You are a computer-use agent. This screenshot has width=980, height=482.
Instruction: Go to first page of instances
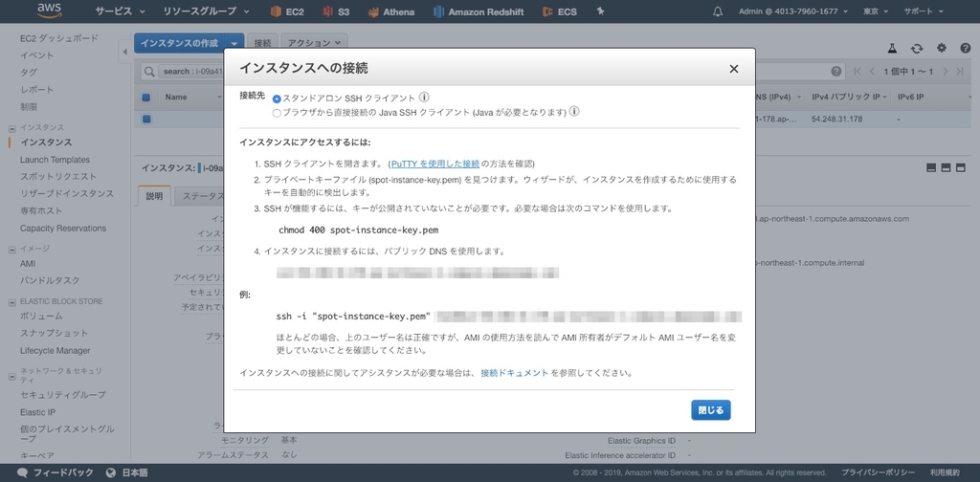click(x=857, y=71)
